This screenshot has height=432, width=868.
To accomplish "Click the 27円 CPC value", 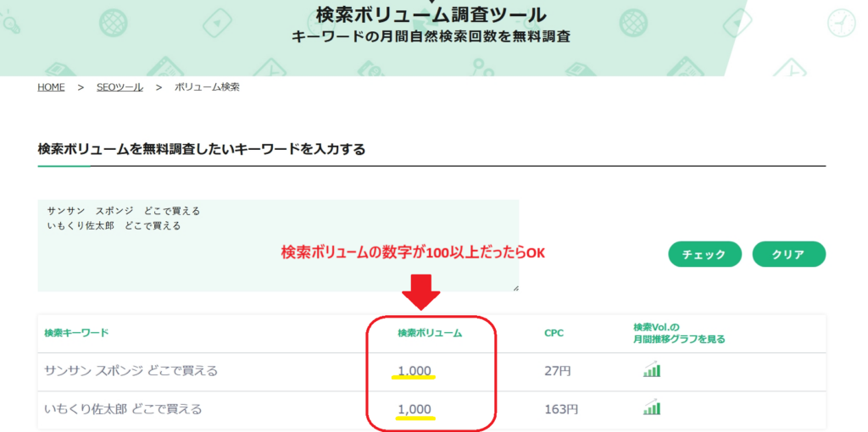I will 558,370.
